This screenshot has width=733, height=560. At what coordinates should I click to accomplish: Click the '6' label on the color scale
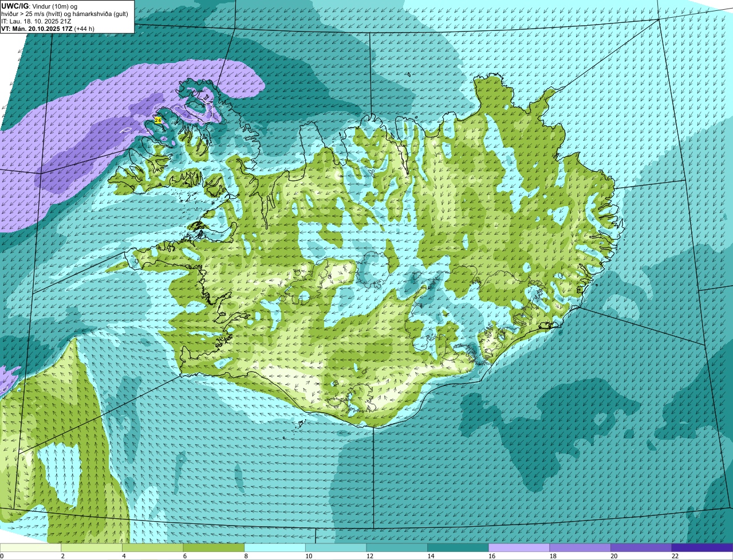pyautogui.click(x=185, y=556)
